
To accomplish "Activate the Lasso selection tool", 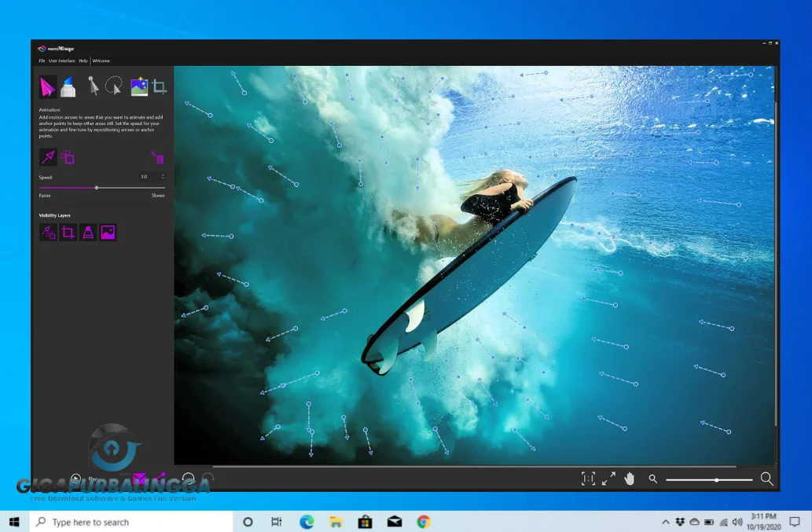I will click(114, 86).
